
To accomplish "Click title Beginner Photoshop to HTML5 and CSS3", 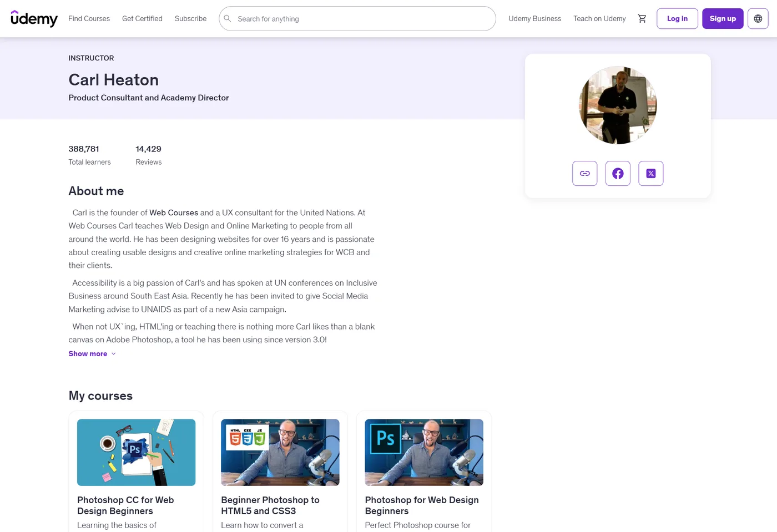I will (x=270, y=505).
